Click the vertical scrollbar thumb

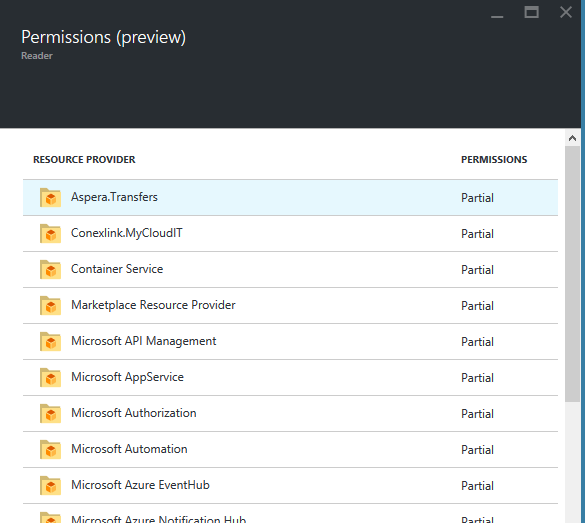point(572,274)
